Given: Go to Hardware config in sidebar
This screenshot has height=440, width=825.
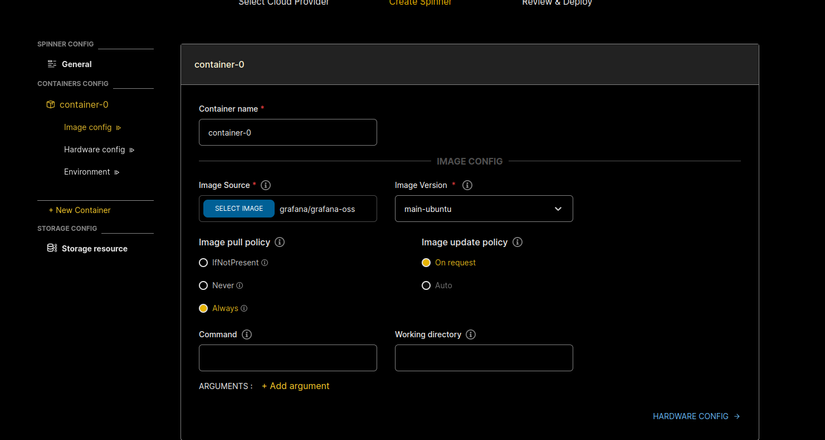Looking at the screenshot, I should (x=94, y=149).
